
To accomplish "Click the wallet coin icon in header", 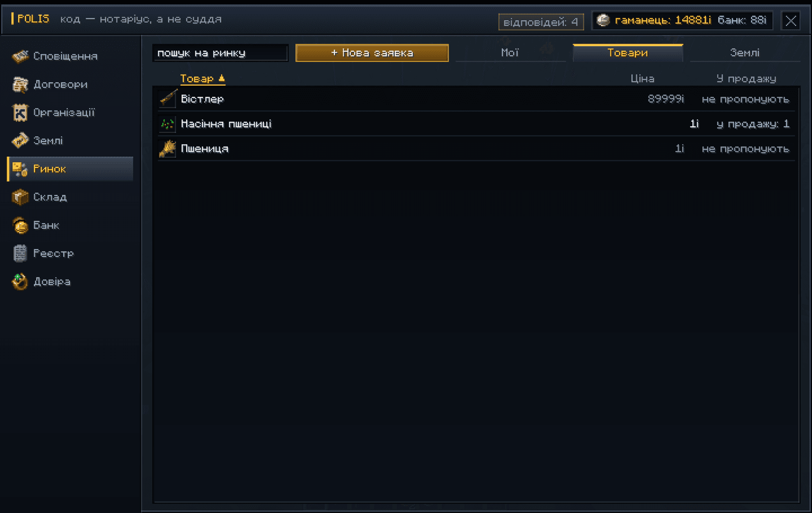I will pyautogui.click(x=603, y=20).
